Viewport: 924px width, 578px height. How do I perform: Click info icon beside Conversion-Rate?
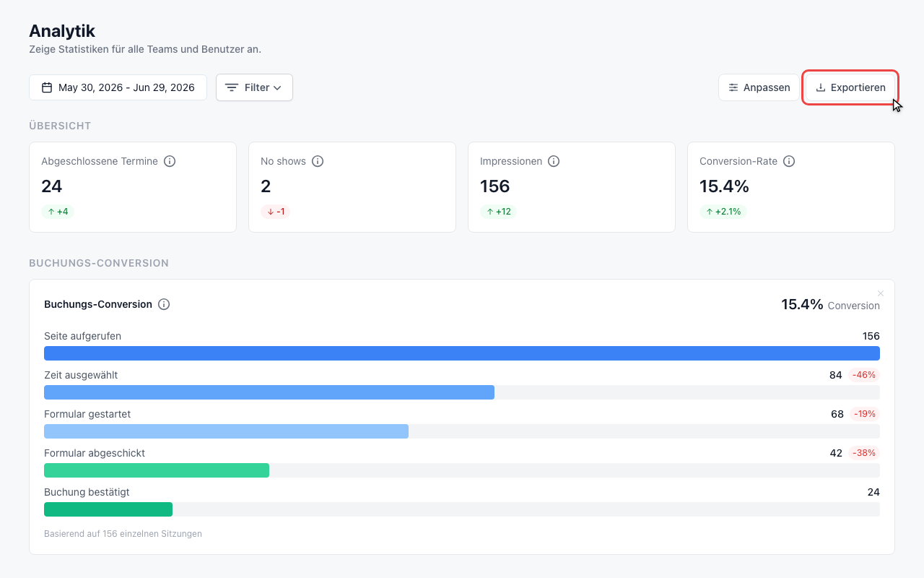(x=789, y=161)
